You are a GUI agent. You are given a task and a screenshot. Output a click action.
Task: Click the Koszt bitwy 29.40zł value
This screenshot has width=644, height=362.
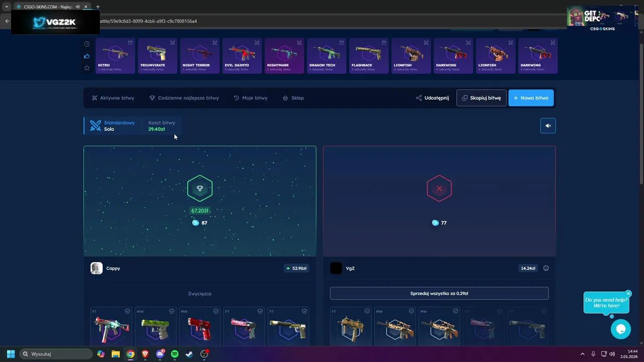(156, 129)
